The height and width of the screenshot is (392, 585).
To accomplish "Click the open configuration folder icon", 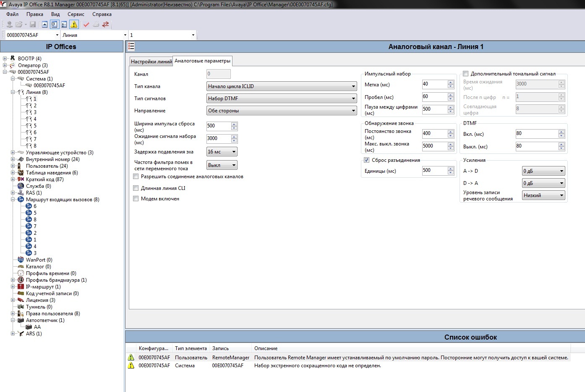I will [19, 24].
